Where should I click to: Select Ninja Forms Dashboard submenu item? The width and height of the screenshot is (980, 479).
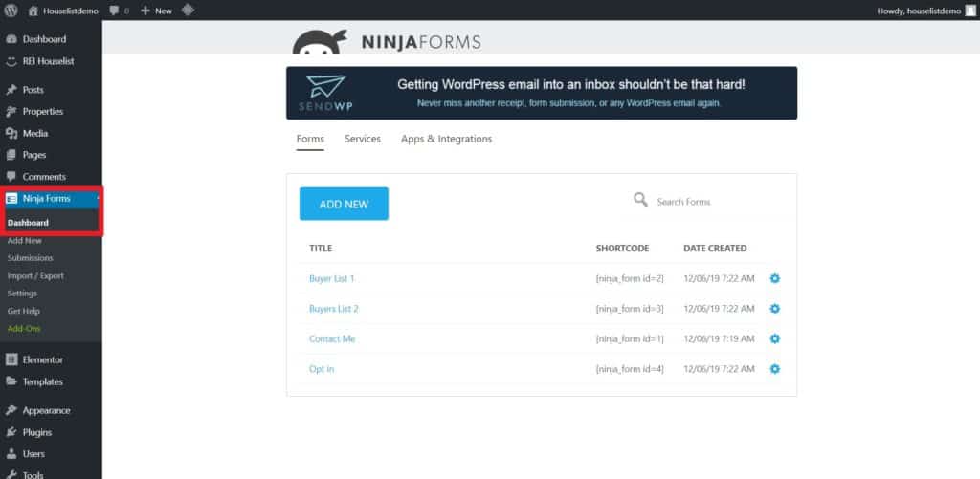tap(28, 223)
